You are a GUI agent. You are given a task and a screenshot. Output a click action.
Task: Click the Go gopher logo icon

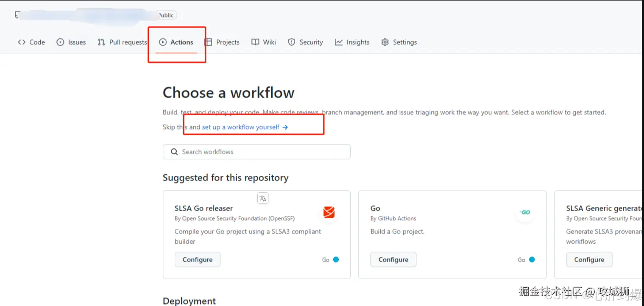tap(525, 212)
